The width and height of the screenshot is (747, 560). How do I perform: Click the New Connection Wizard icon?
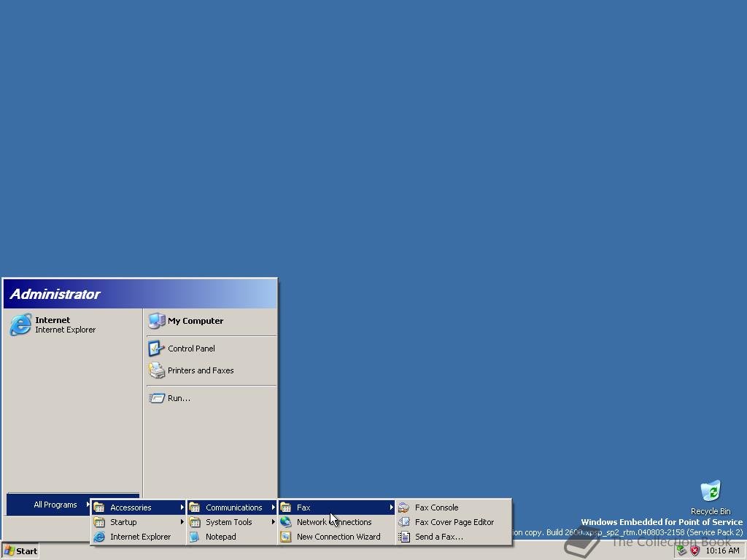click(286, 537)
